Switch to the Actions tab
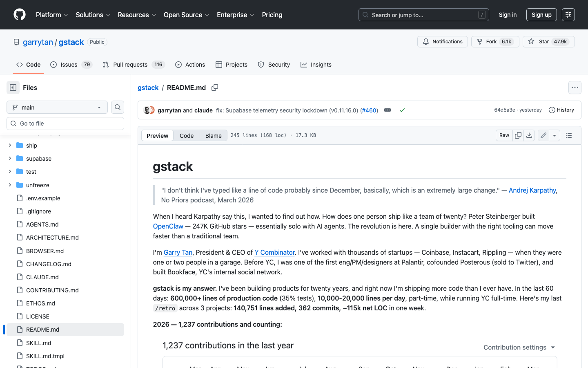 pos(190,65)
